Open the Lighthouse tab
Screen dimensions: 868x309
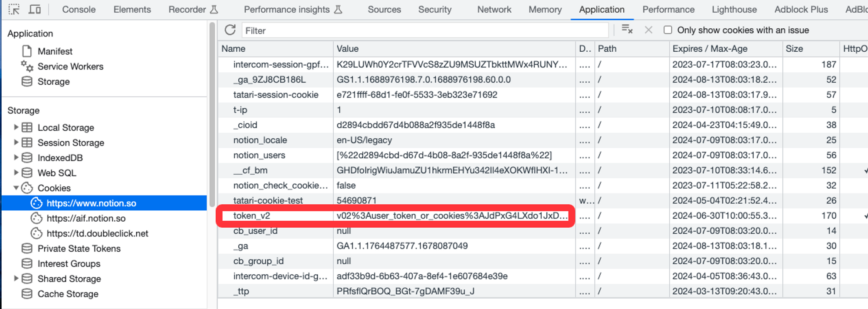tap(734, 10)
